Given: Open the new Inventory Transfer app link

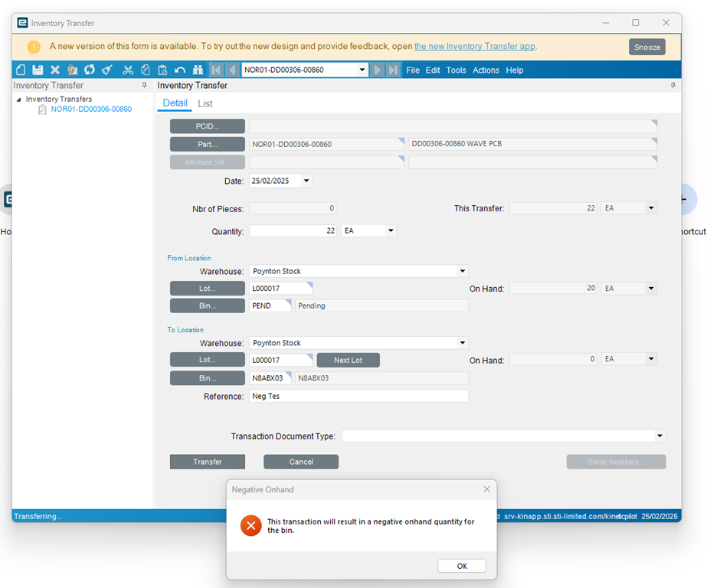Looking at the screenshot, I should pos(475,47).
